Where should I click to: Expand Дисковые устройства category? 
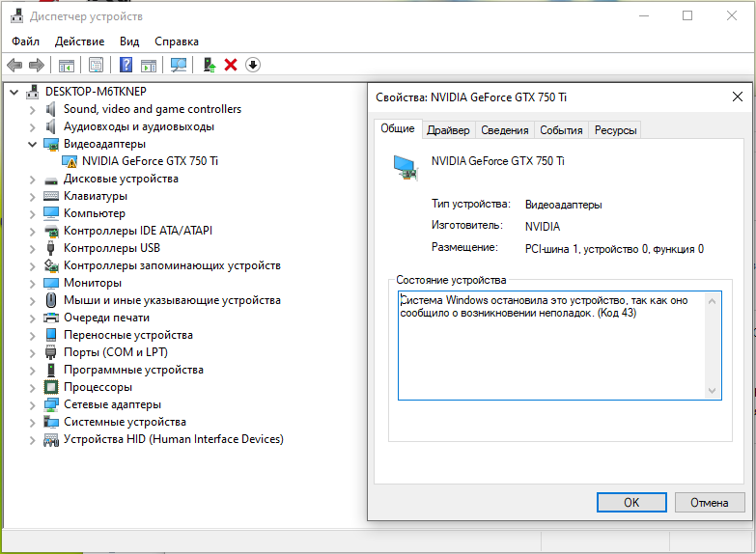point(32,180)
